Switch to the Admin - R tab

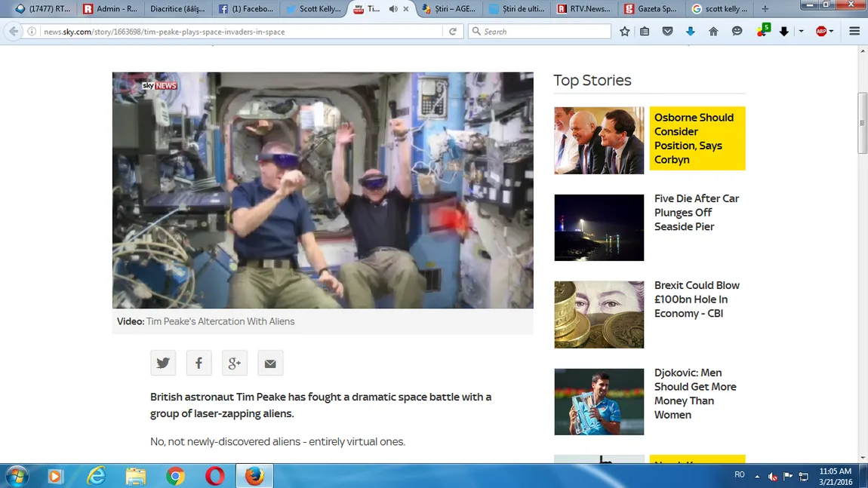(x=109, y=9)
